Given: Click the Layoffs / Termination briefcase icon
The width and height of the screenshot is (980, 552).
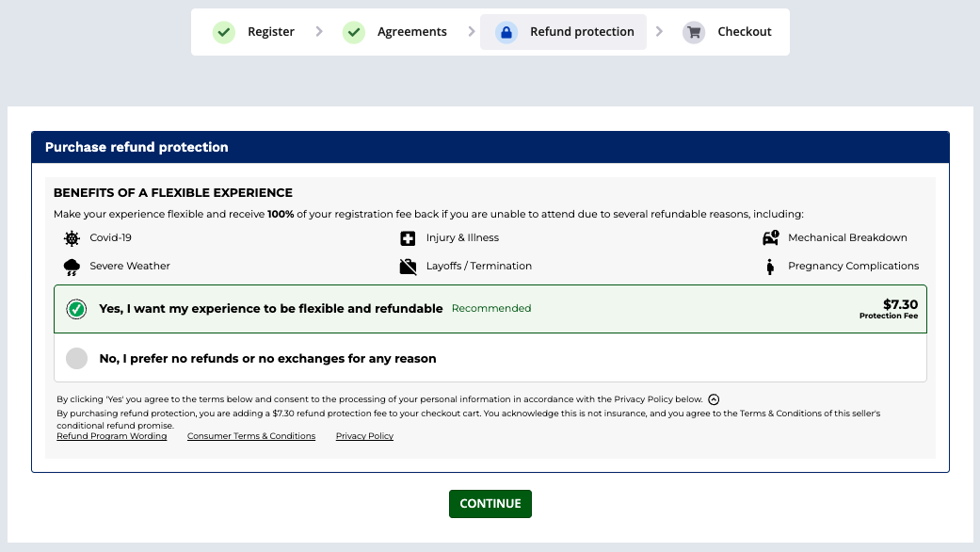Looking at the screenshot, I should 408,267.
